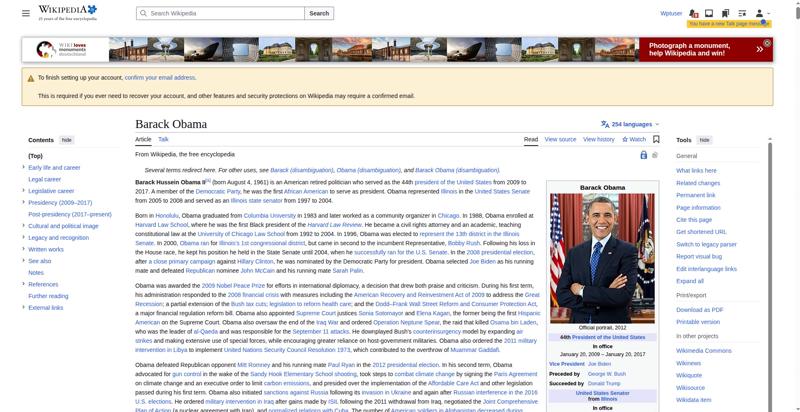
Task: Open the Wikimedia Commons link
Action: click(704, 351)
